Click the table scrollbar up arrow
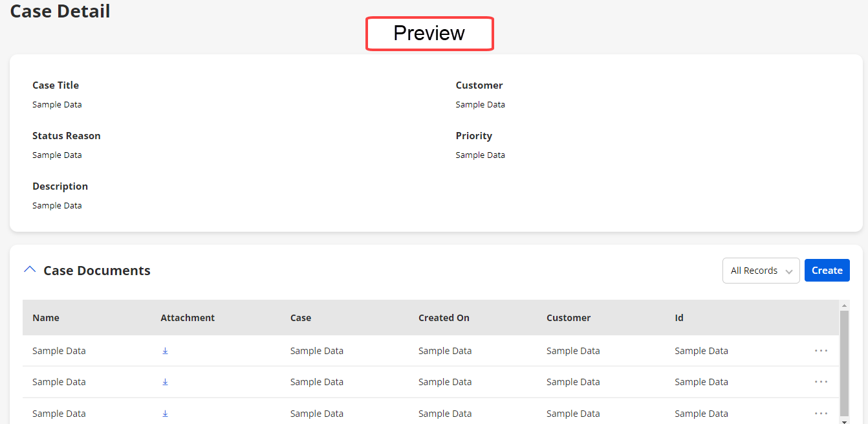Viewport: 868px width, 424px height. 844,305
